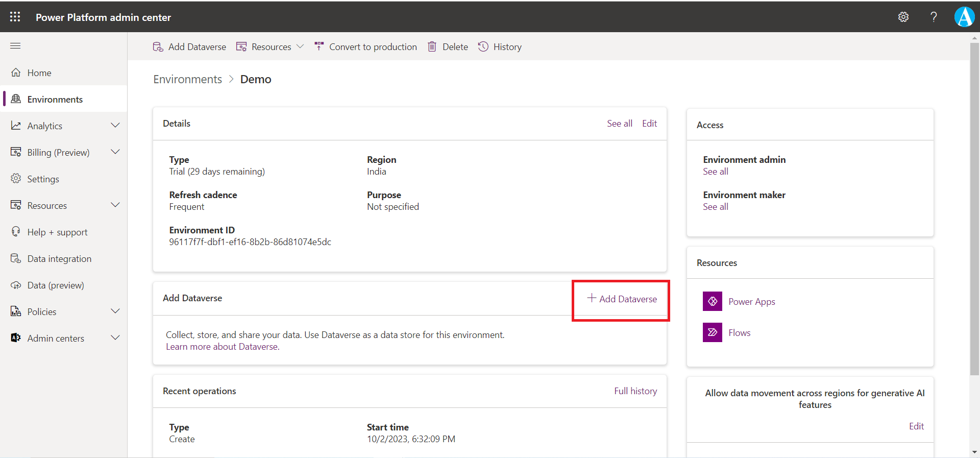
Task: Expand the Billing (Preview) section chevron
Action: click(115, 152)
